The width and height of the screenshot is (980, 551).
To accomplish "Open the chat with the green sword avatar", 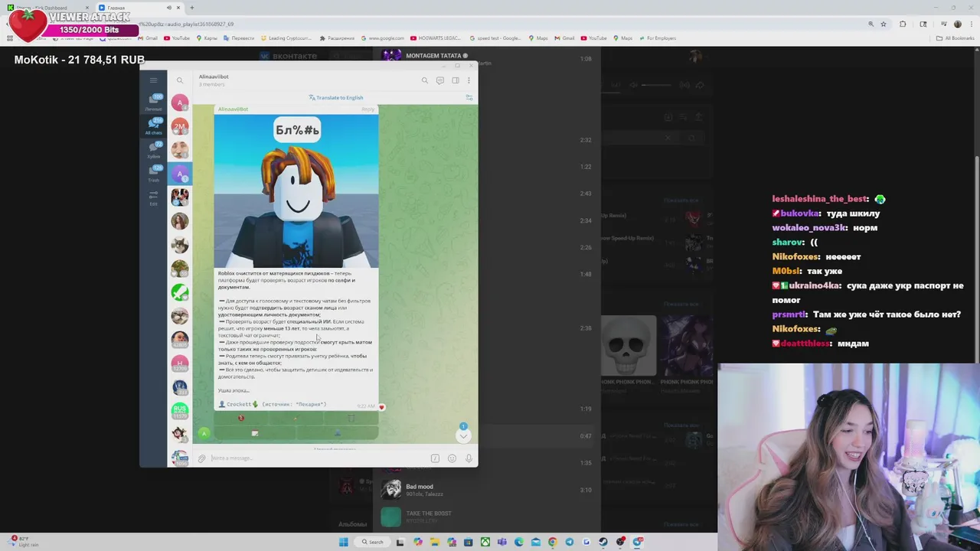I will [x=180, y=292].
